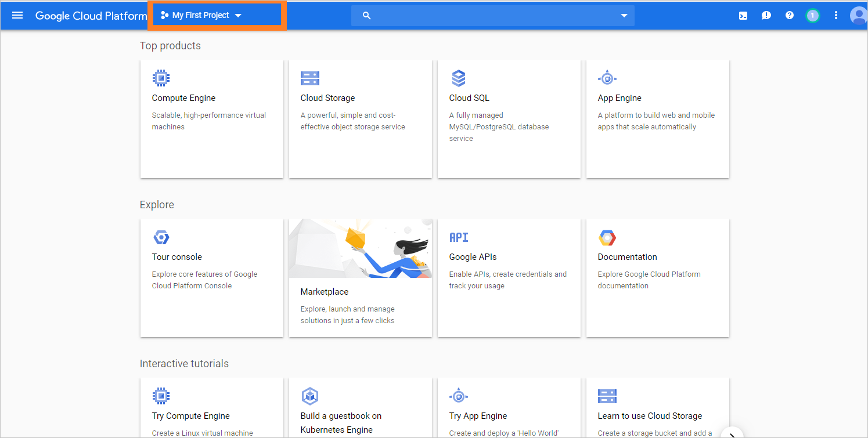The height and width of the screenshot is (438, 868).
Task: Start Try App Engine tutorial title
Action: pos(478,416)
